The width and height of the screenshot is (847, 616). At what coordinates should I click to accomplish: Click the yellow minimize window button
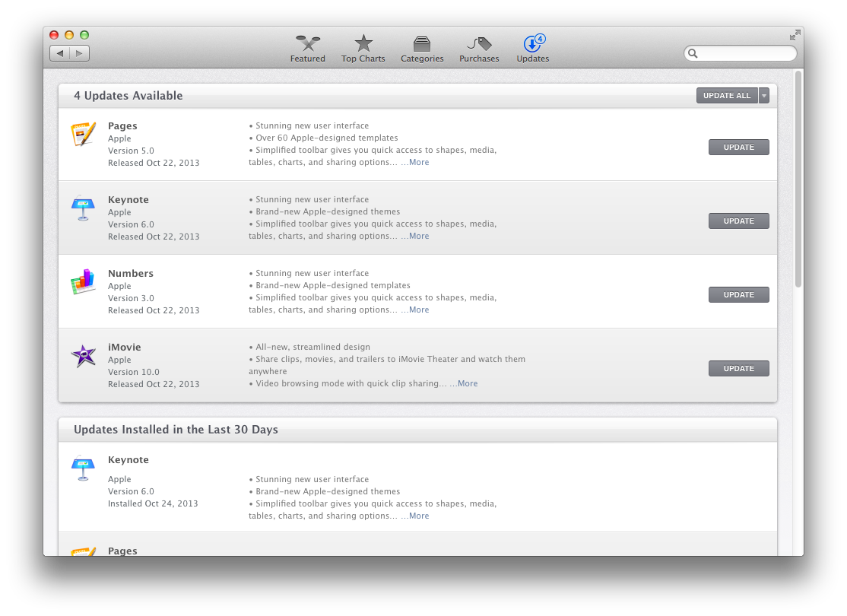pos(69,35)
